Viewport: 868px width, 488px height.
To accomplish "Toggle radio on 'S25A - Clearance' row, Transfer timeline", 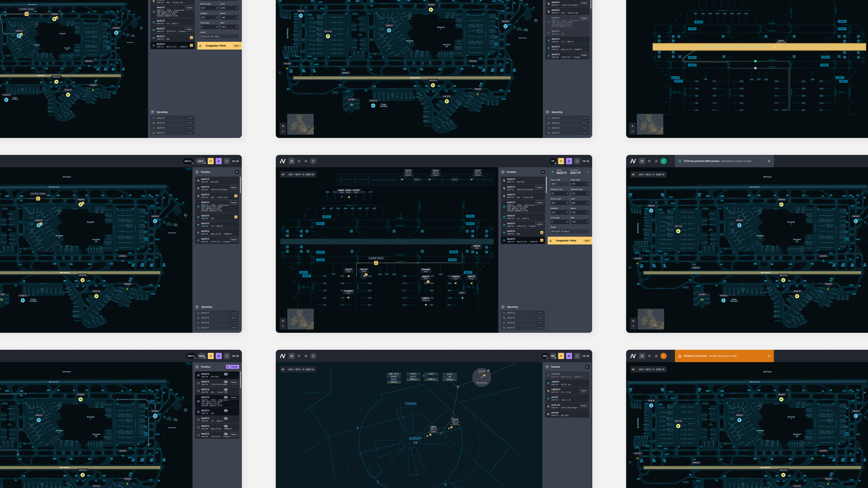I will click(x=198, y=401).
